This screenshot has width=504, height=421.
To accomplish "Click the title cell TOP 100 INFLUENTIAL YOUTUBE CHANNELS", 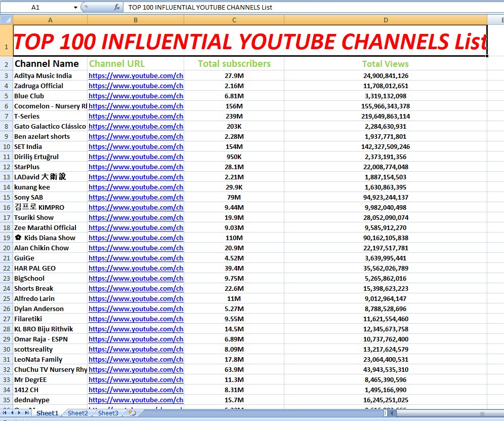I will click(250, 41).
